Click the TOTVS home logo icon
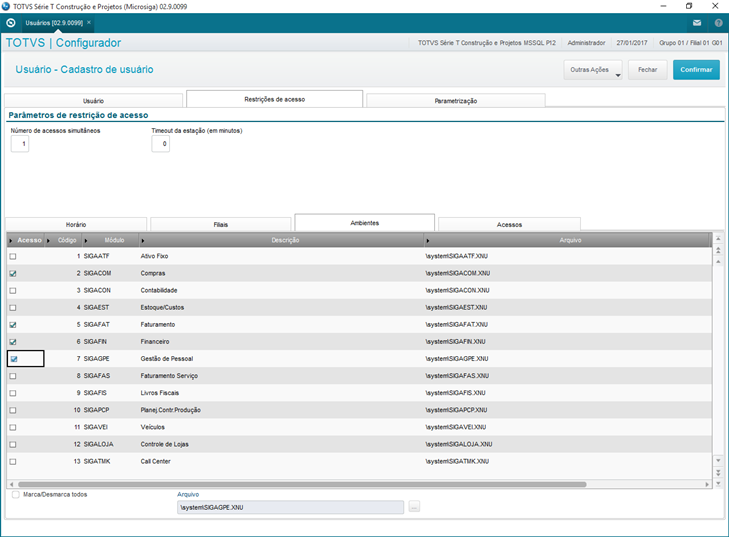729x537 pixels. (x=11, y=23)
